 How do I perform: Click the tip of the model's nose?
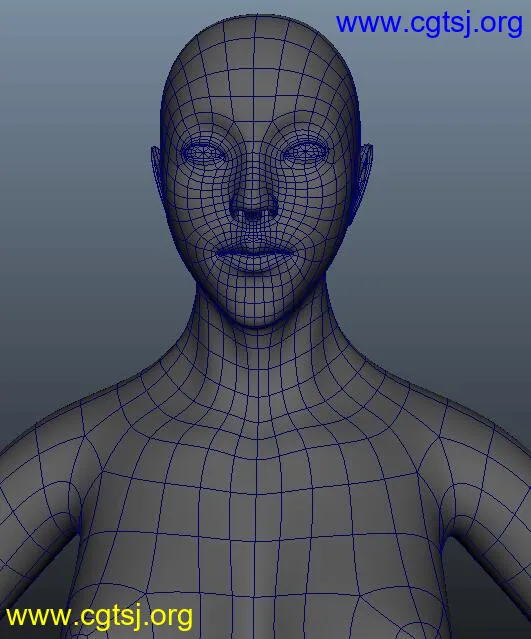click(253, 207)
